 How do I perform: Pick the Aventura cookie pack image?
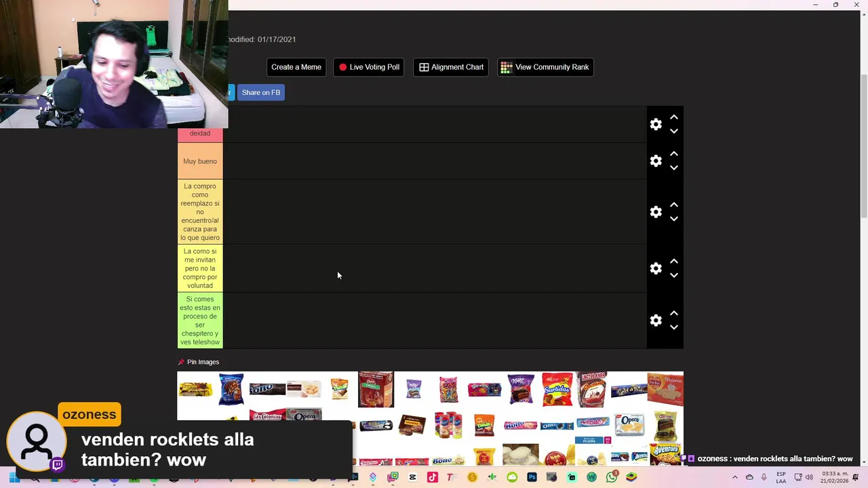pyautogui.click(x=665, y=455)
